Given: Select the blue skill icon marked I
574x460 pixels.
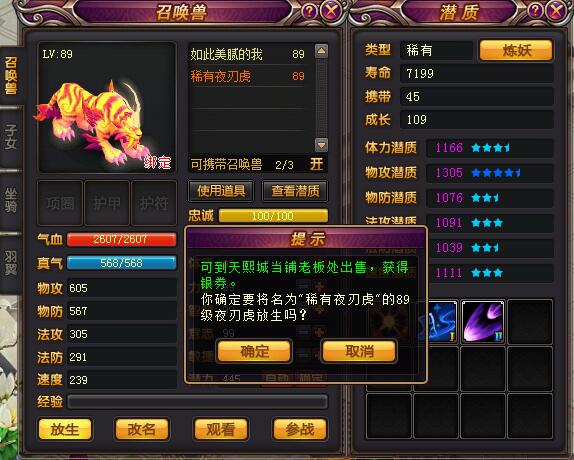Looking at the screenshot, I should point(438,322).
